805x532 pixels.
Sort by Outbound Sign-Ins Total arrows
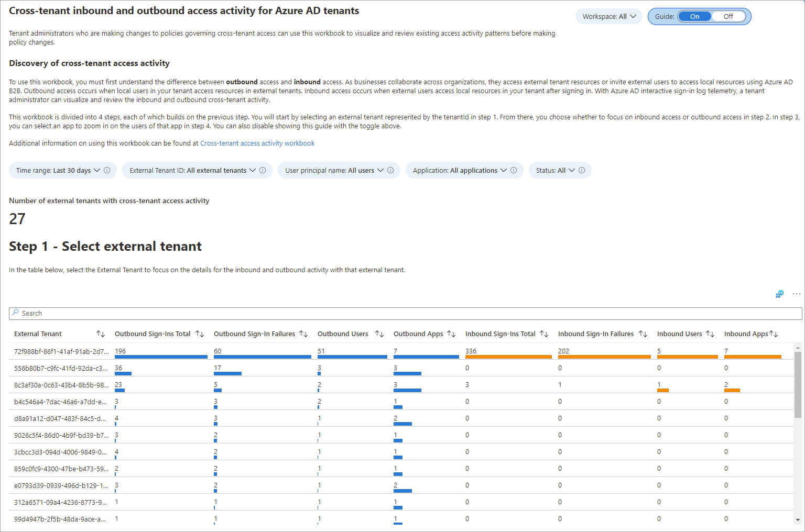click(x=200, y=334)
